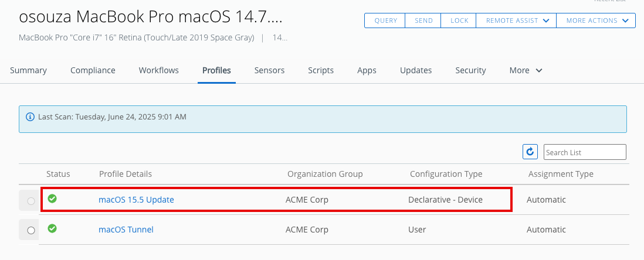Expand the Remote Assist dropdown

pos(517,20)
